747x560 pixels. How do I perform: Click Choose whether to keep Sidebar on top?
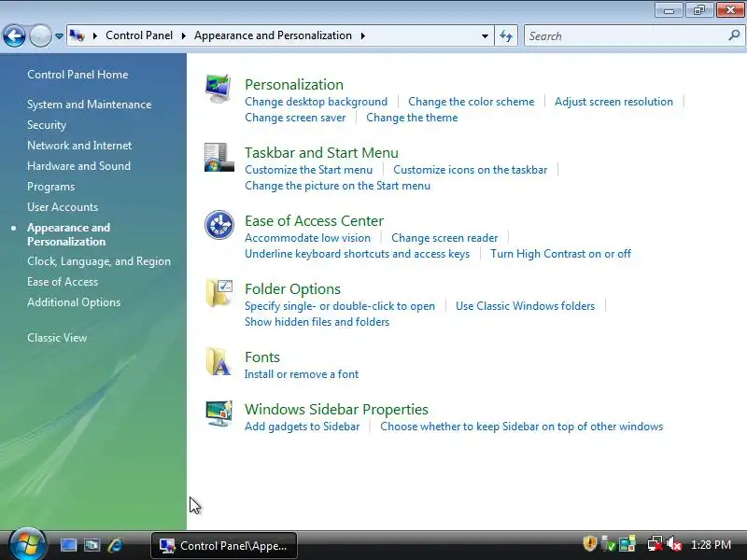(522, 427)
